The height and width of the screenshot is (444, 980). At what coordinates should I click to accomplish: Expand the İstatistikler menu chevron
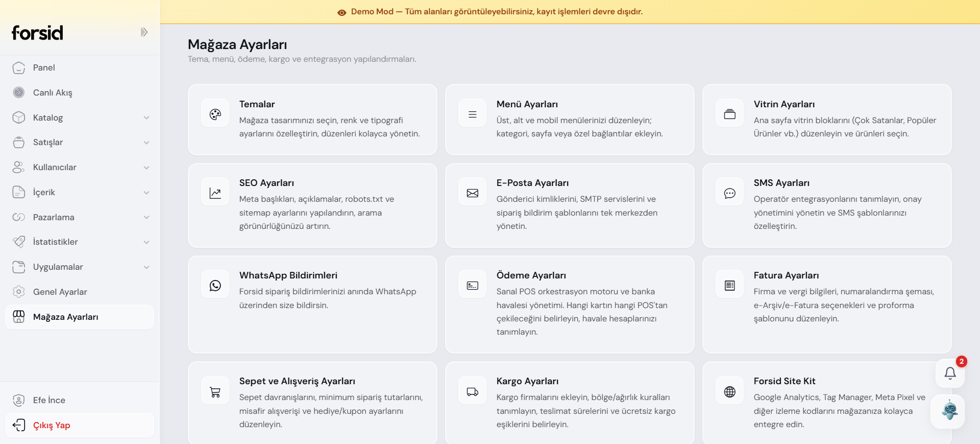click(x=146, y=242)
